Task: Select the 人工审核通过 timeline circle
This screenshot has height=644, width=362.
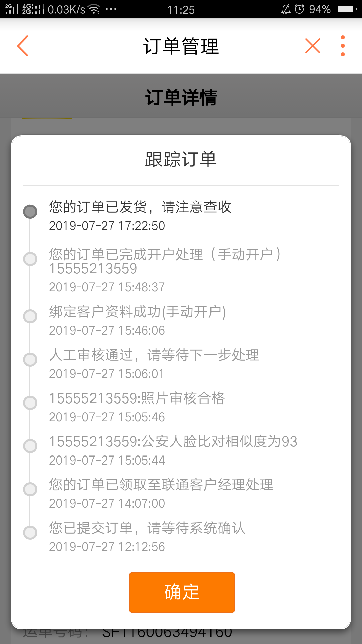Action: click(x=30, y=359)
